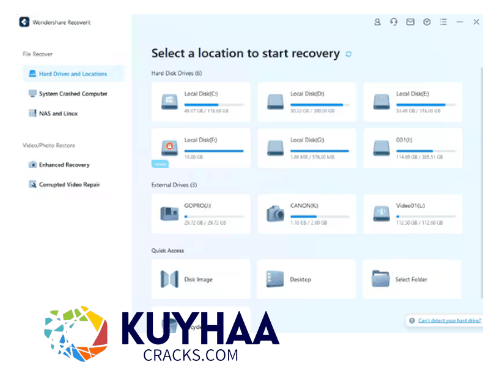This screenshot has height=377, width=500.
Task: Click the GOPRO(J:) camera icon
Action: [169, 213]
